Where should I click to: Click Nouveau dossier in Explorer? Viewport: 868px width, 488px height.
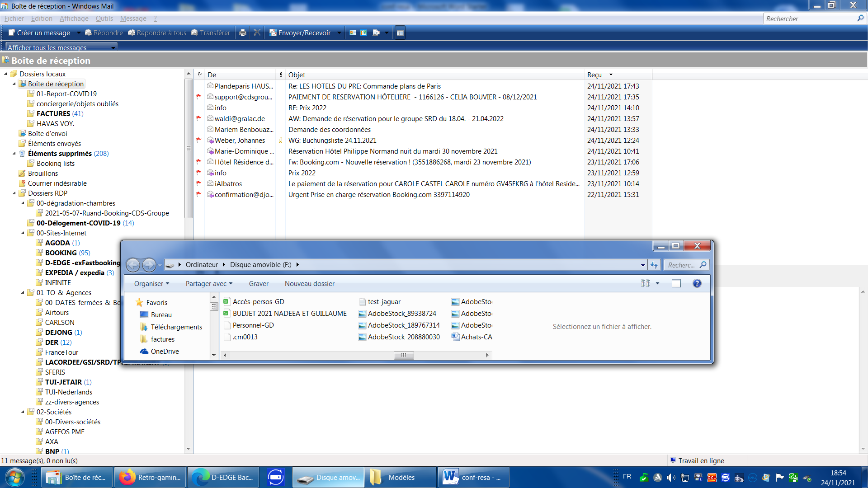(309, 284)
